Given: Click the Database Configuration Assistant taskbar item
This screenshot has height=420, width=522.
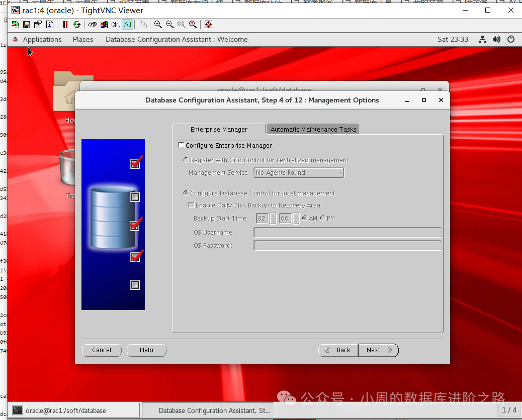Looking at the screenshot, I should click(208, 410).
